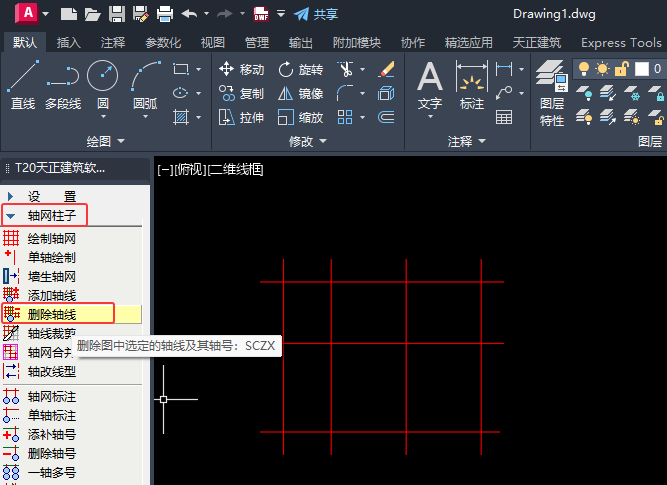Switch to the 视图 ribbon tab

click(x=213, y=43)
